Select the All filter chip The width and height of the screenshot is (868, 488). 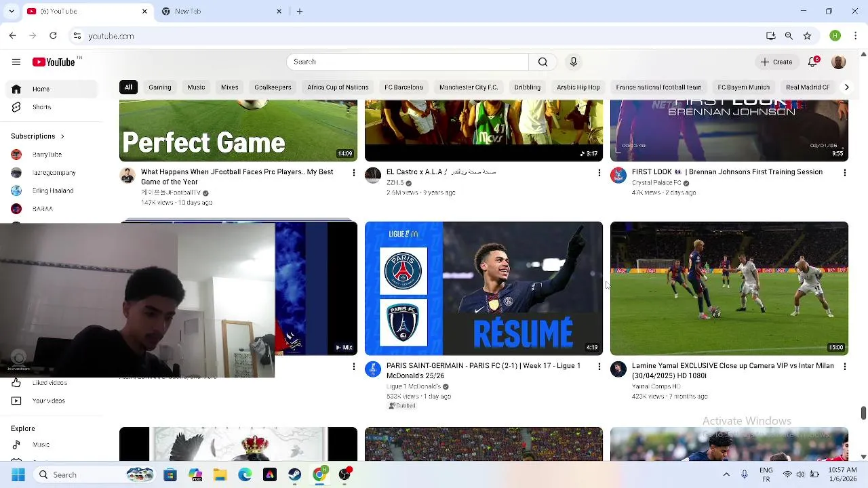128,87
